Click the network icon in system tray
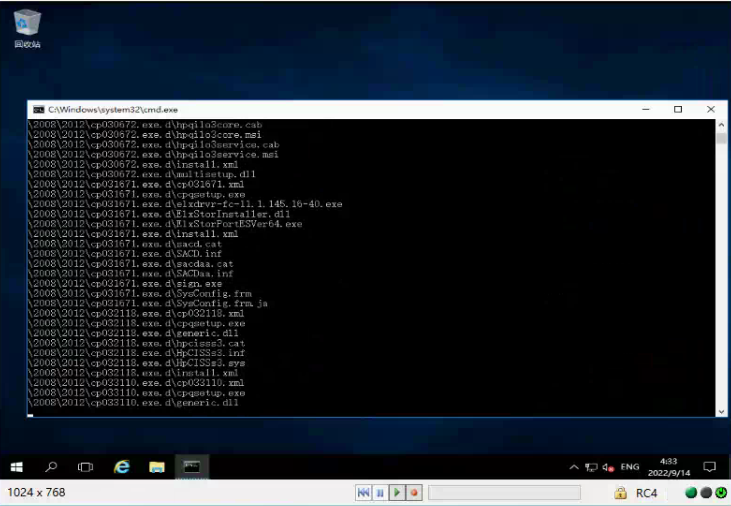 (591, 467)
